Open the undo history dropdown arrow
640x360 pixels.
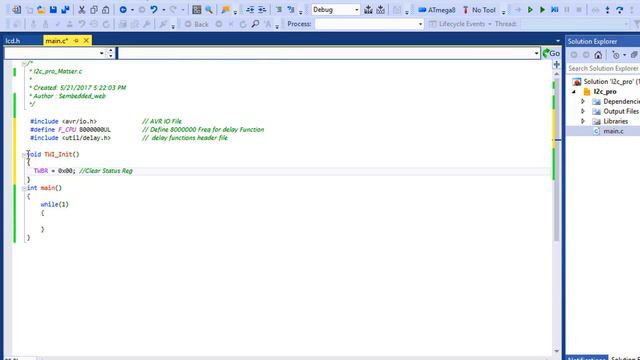(164, 10)
